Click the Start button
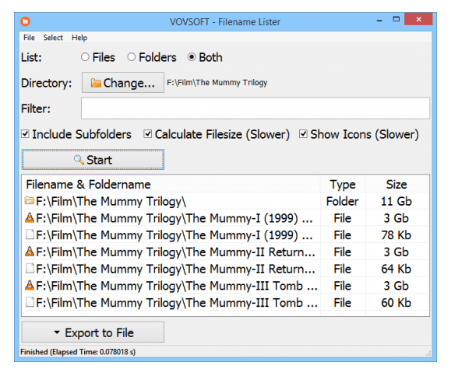The image size is (456, 370). pos(93,160)
